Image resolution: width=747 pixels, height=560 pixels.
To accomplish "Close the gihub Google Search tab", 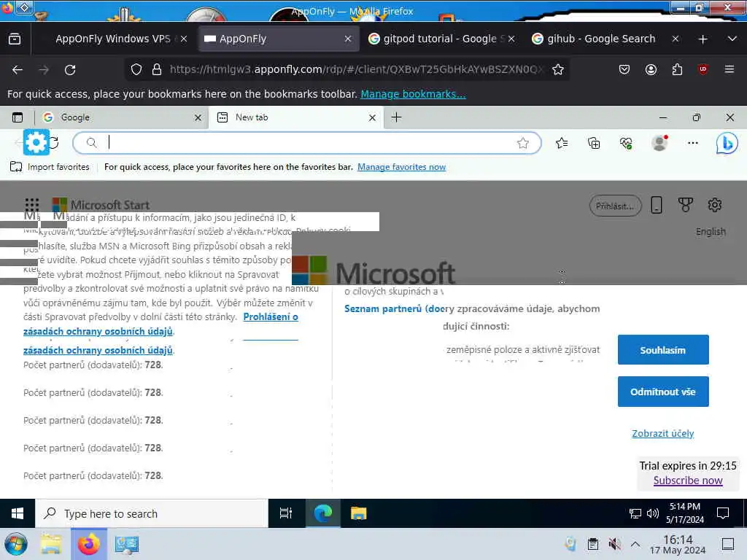I will (x=675, y=39).
